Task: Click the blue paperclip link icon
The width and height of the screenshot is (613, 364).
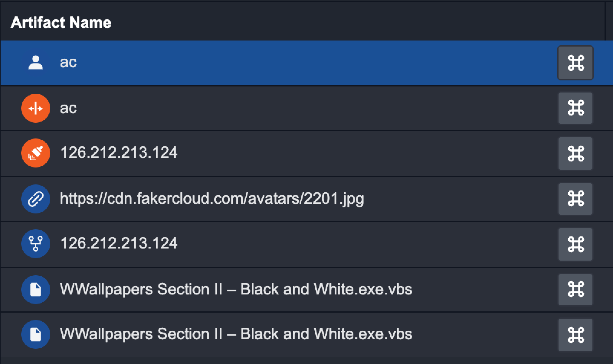Action: pos(36,199)
